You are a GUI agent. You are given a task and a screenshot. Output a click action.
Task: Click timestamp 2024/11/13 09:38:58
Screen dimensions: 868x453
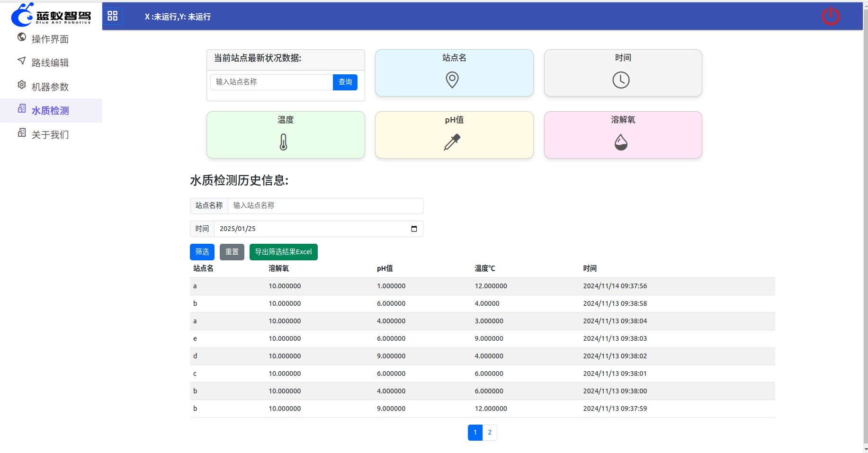(x=615, y=303)
